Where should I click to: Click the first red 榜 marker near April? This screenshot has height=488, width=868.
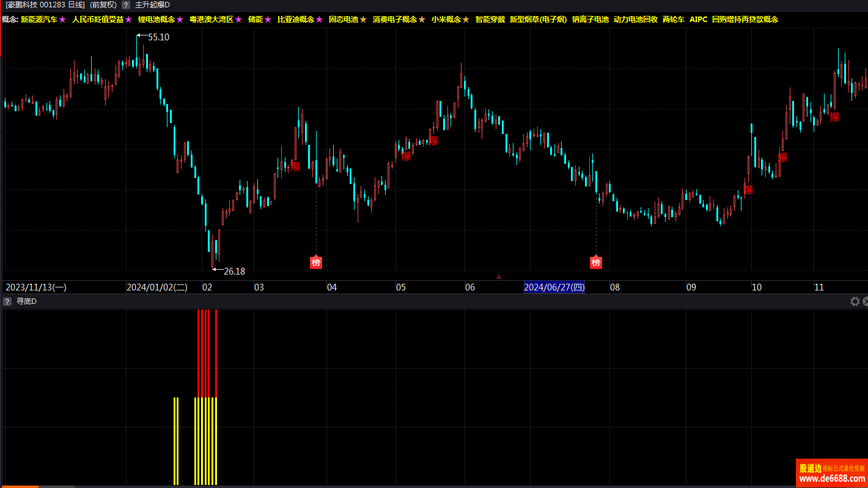pyautogui.click(x=316, y=262)
